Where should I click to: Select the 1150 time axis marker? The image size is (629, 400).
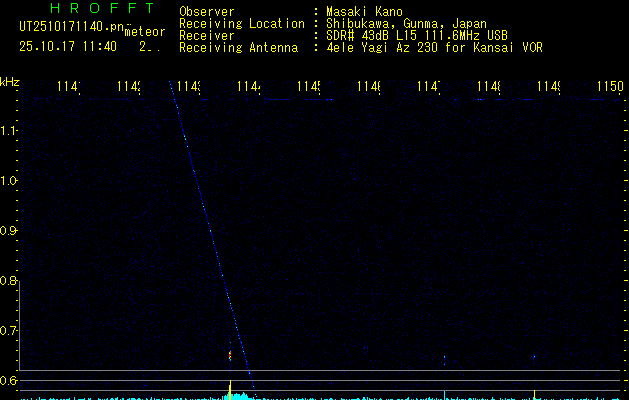609,88
